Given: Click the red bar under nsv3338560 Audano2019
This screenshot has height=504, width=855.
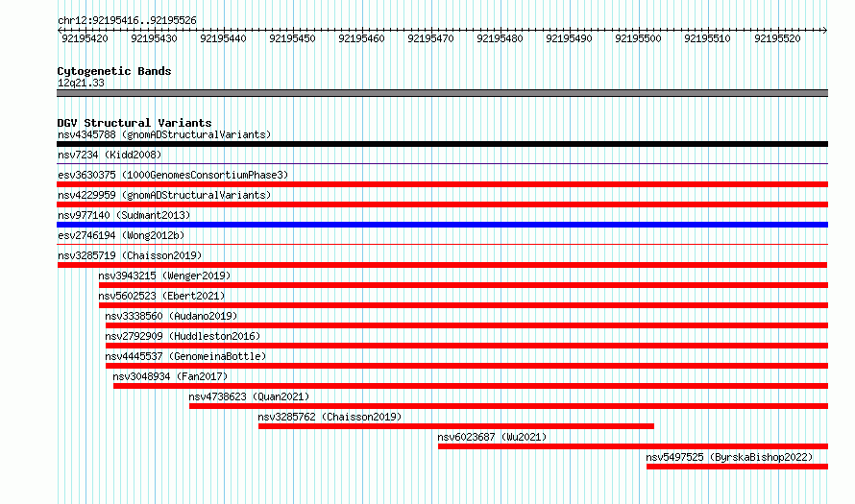Looking at the screenshot, I should click(467, 325).
